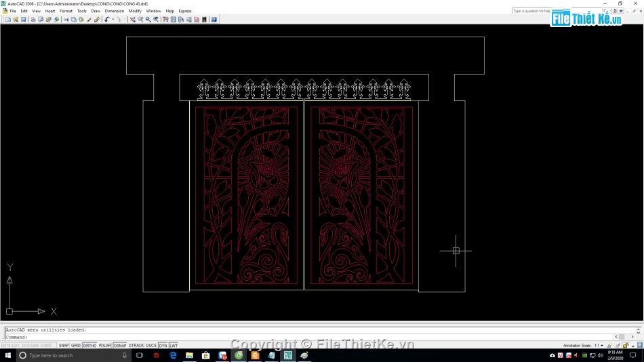Screen dimensions: 644x362
Task: Toggle OSNAP object snap
Action: (120, 346)
